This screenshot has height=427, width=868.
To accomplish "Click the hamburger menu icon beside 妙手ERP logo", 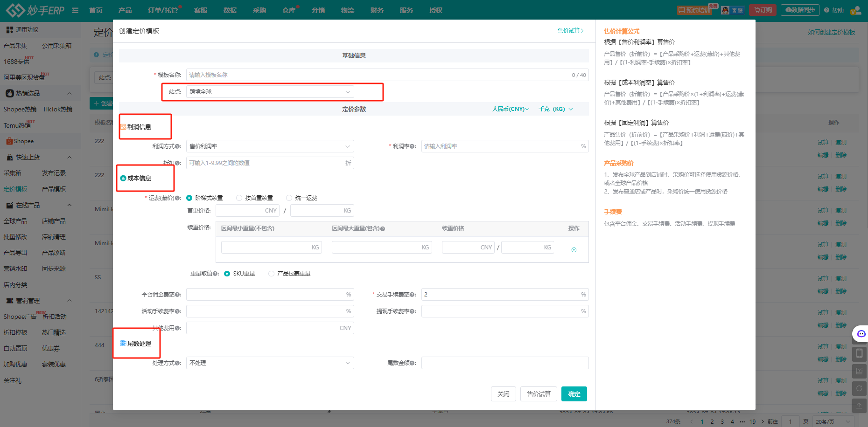I will pyautogui.click(x=75, y=10).
